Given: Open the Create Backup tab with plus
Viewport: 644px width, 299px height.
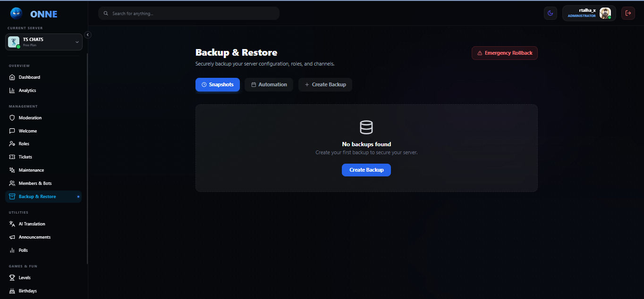Looking at the screenshot, I should coord(325,85).
